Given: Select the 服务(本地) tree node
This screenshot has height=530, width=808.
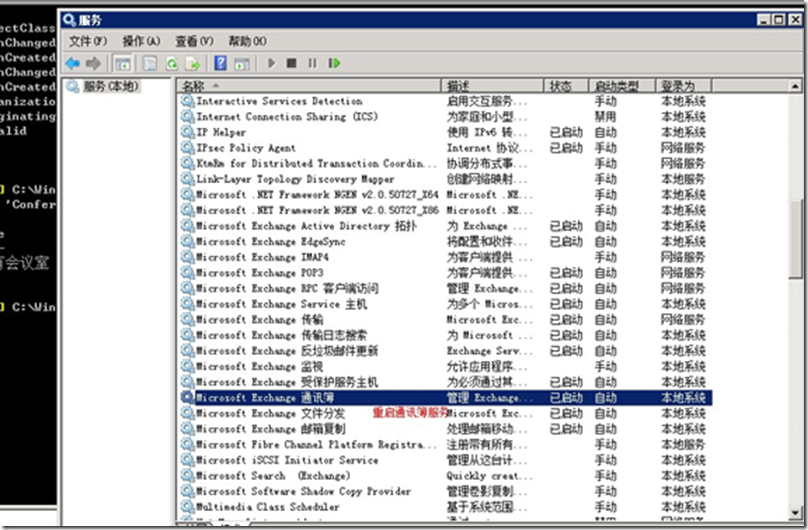Looking at the screenshot, I should click(x=111, y=86).
